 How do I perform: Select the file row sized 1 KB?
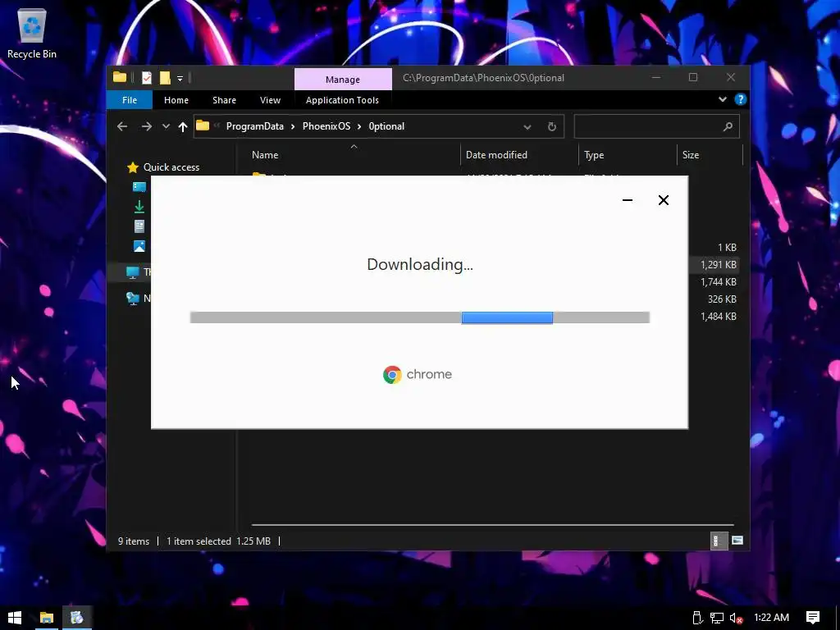[x=715, y=248]
